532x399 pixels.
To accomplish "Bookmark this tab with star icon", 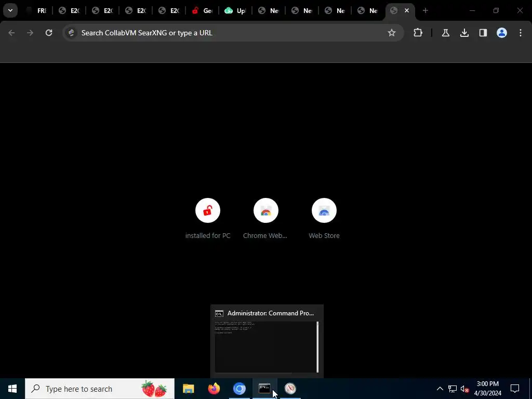I will click(x=392, y=33).
